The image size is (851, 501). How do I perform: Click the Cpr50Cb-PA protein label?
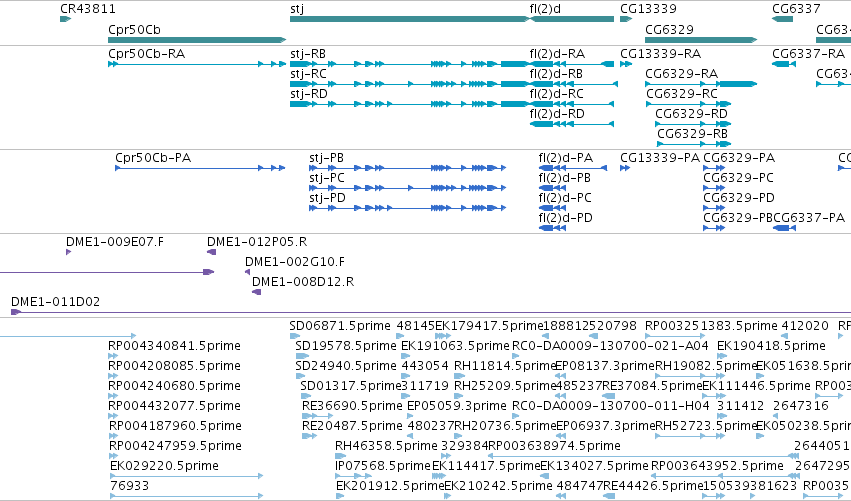click(153, 158)
